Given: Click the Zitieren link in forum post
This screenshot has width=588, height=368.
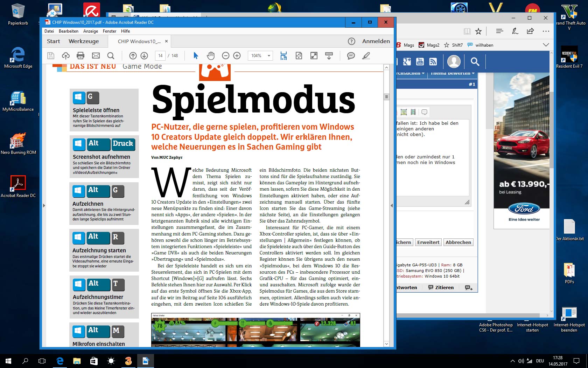Looking at the screenshot, I should (441, 287).
